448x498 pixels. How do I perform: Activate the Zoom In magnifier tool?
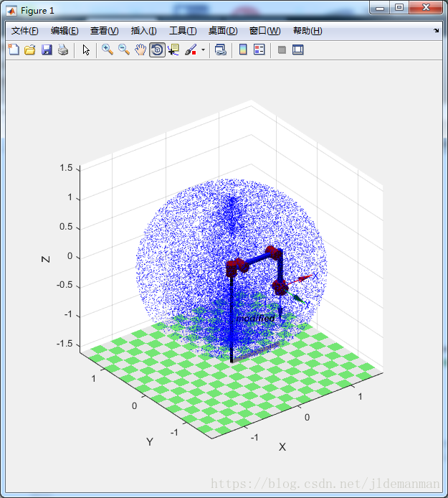point(108,50)
